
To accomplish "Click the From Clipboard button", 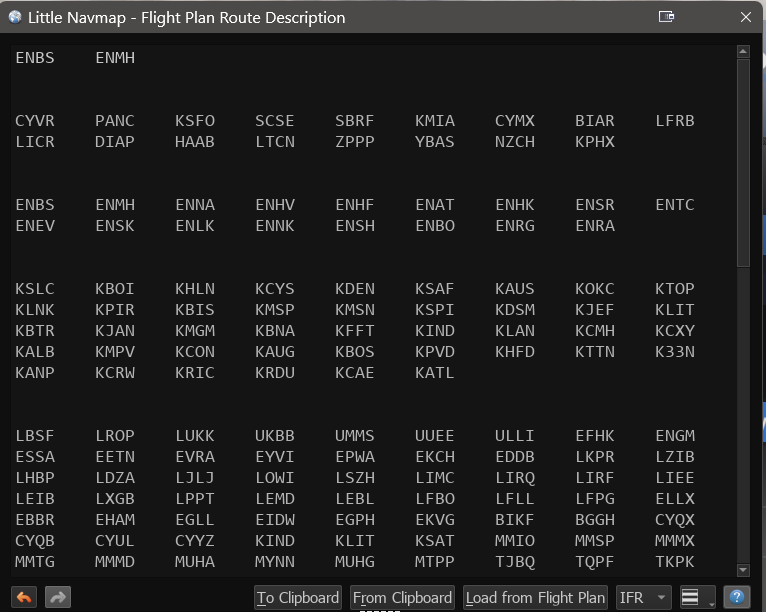I will point(402,597).
